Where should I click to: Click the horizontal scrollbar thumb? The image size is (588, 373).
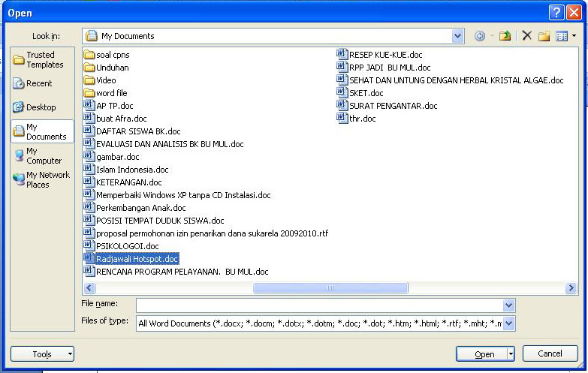click(x=330, y=288)
